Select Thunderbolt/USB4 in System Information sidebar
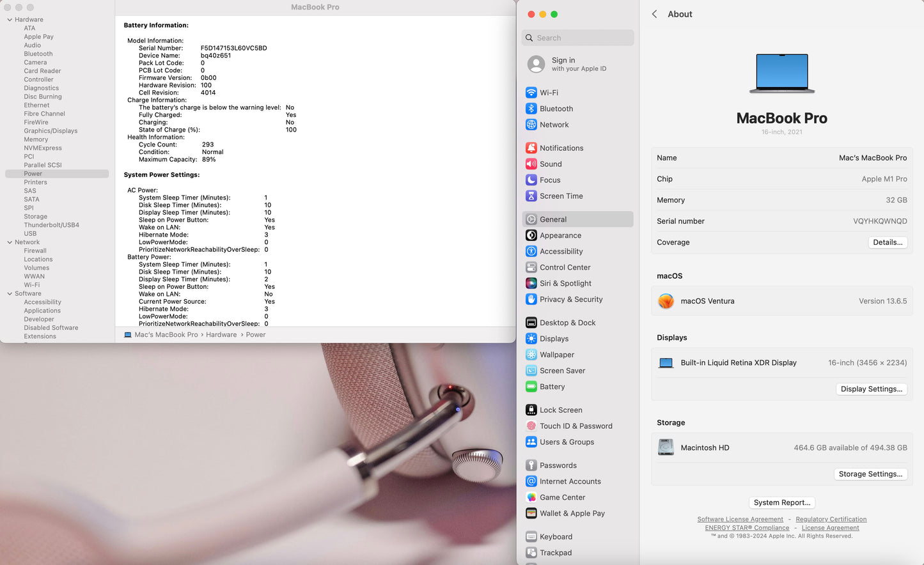 tap(52, 225)
